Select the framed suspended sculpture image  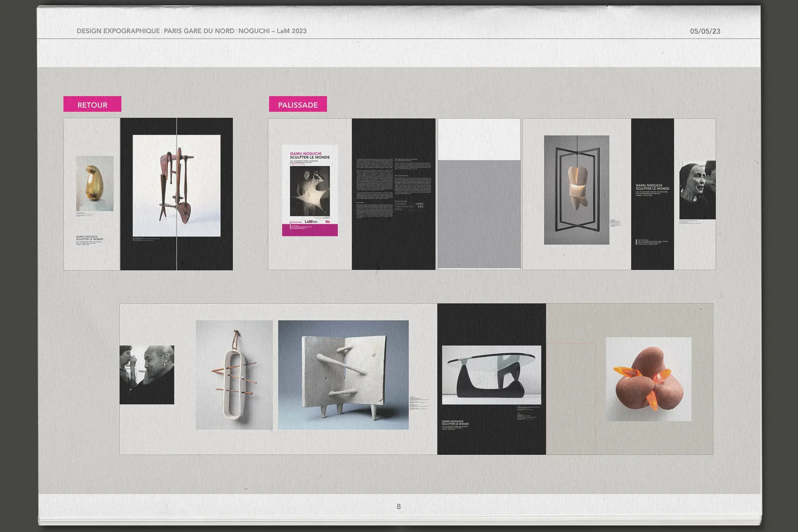pos(577,190)
